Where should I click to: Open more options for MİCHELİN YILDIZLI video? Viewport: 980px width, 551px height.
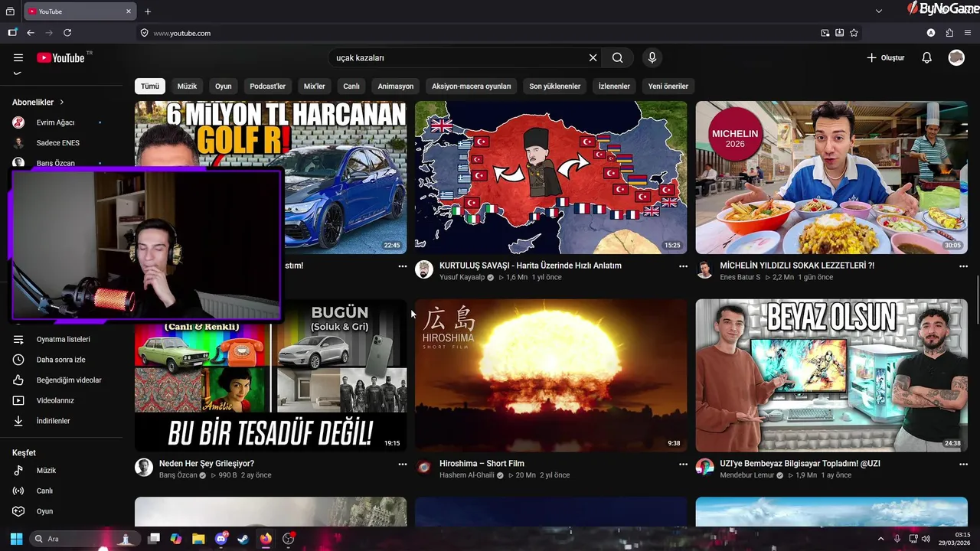(963, 266)
